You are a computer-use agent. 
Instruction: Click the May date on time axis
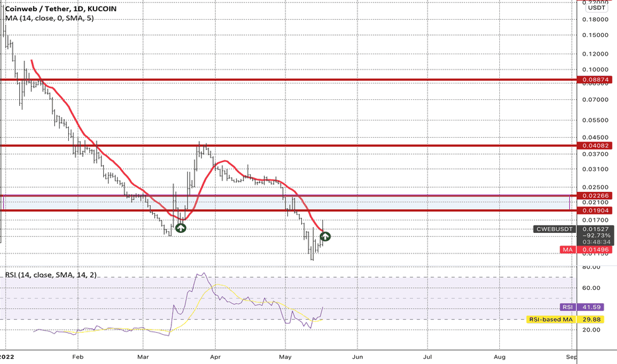[x=285, y=357]
